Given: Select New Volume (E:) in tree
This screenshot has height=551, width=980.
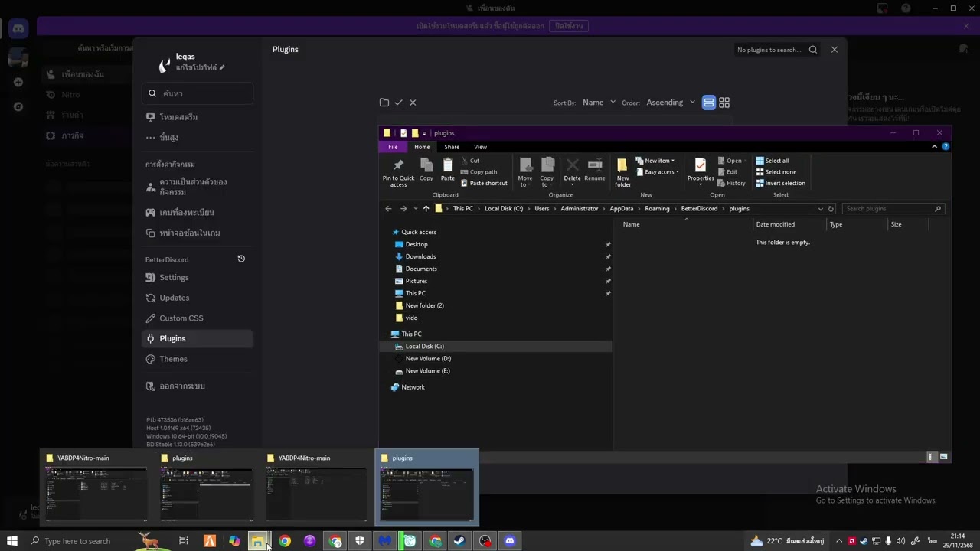Looking at the screenshot, I should 427,371.
